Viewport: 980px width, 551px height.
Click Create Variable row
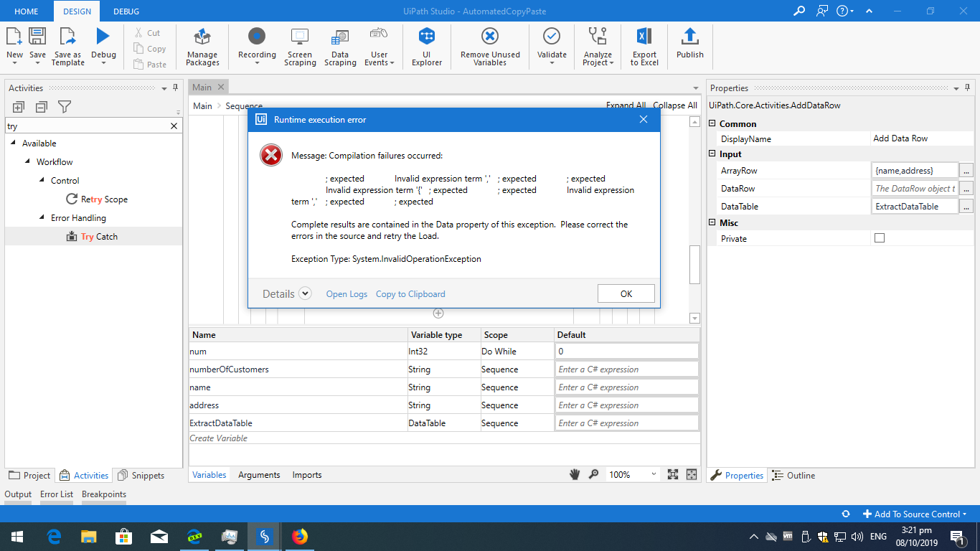444,438
